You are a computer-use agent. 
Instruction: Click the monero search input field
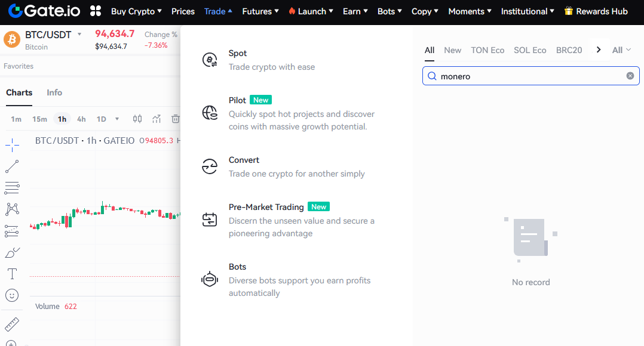pyautogui.click(x=529, y=76)
